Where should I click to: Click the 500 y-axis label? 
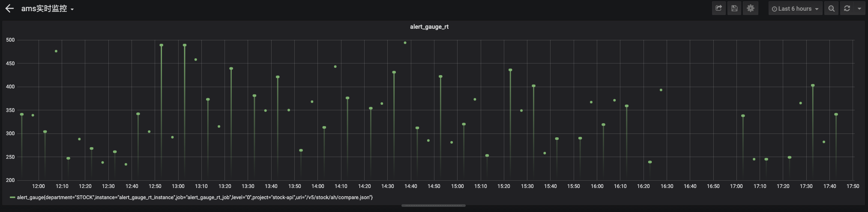10,40
